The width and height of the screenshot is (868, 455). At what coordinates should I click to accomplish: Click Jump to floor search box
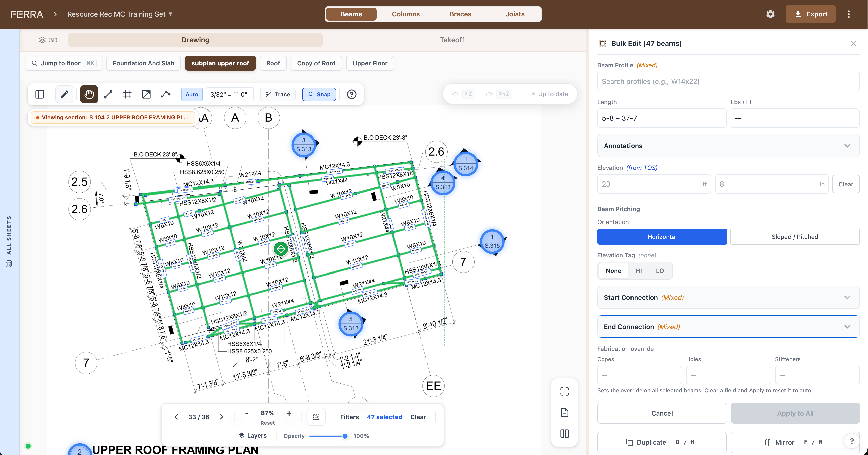click(64, 63)
